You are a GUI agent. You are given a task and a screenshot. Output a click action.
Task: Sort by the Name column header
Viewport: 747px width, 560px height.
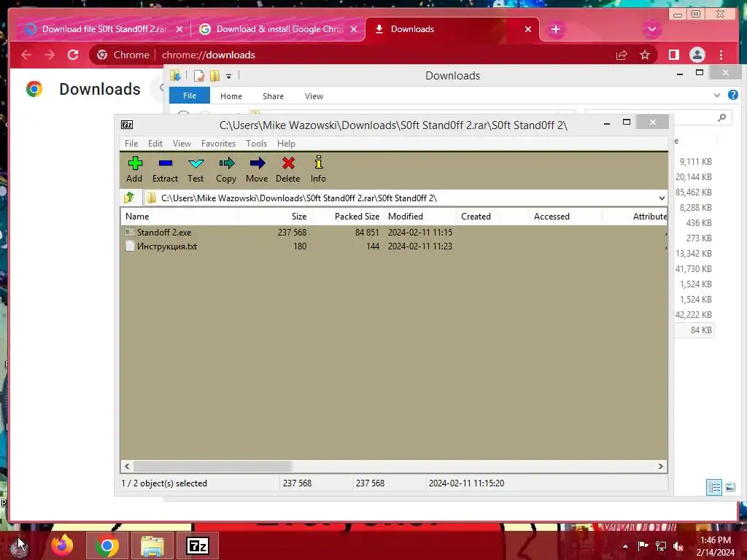click(x=179, y=216)
